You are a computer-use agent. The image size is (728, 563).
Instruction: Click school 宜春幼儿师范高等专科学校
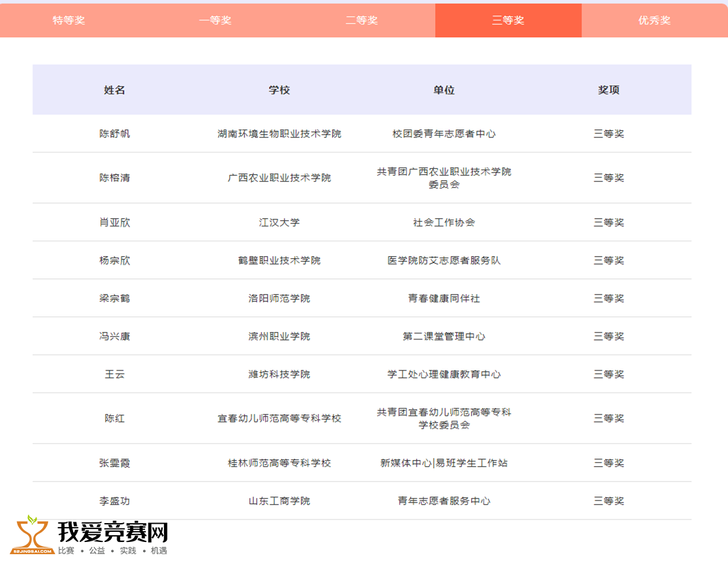[x=279, y=418]
